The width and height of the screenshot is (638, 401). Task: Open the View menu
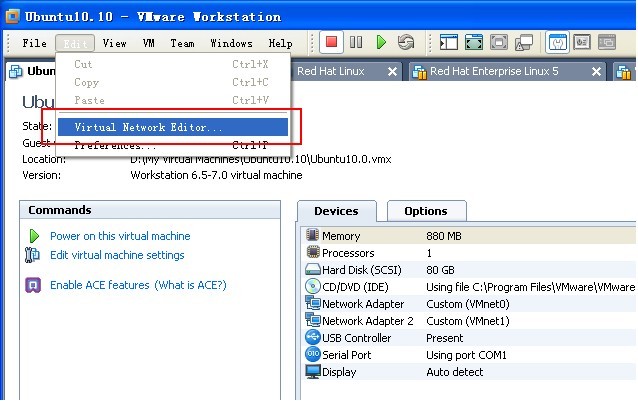(x=114, y=44)
